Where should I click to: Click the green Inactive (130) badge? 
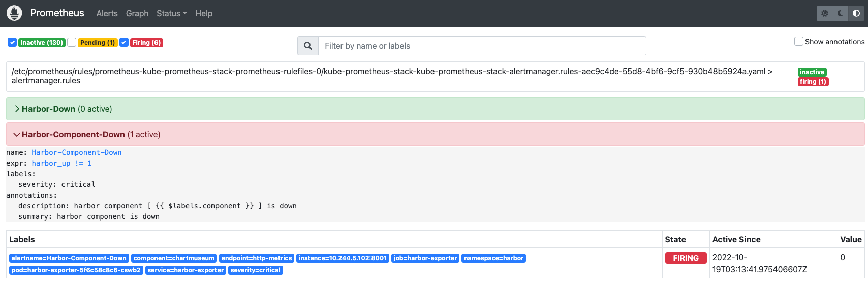tap(42, 43)
